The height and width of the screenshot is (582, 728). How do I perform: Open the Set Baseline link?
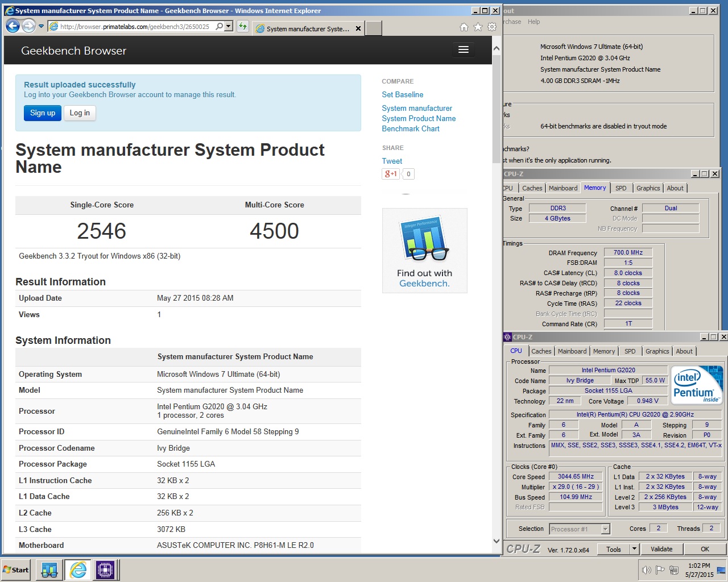[x=402, y=94]
